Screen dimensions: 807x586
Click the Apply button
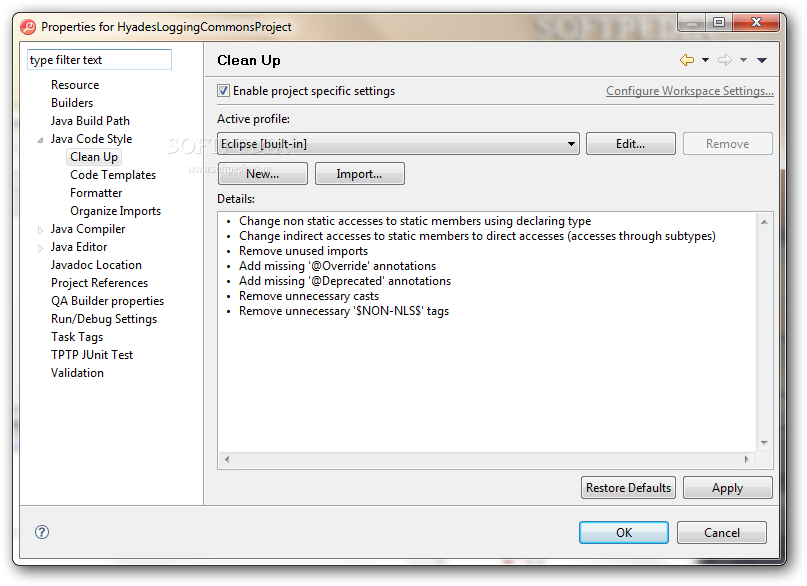(727, 487)
